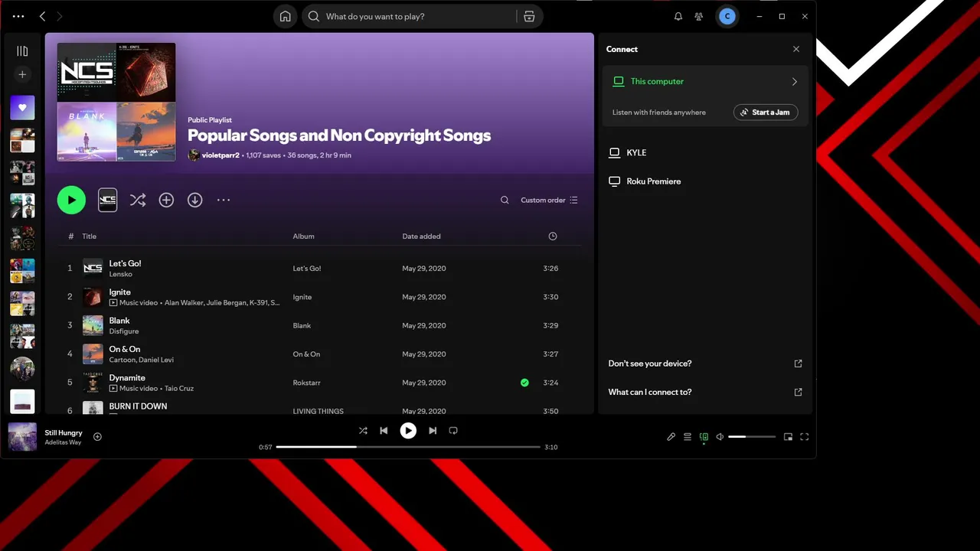980x551 pixels.
Task: Open 'Don't see your device?' link
Action: point(705,364)
